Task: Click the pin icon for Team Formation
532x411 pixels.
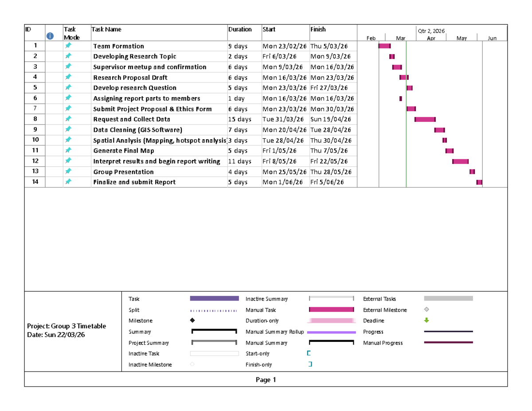Action: (68, 45)
